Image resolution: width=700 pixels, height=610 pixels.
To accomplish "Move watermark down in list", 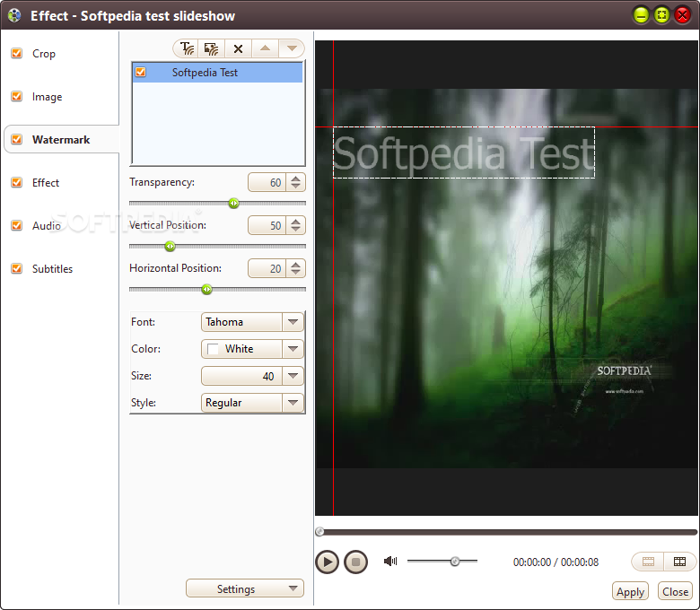I will click(x=292, y=48).
